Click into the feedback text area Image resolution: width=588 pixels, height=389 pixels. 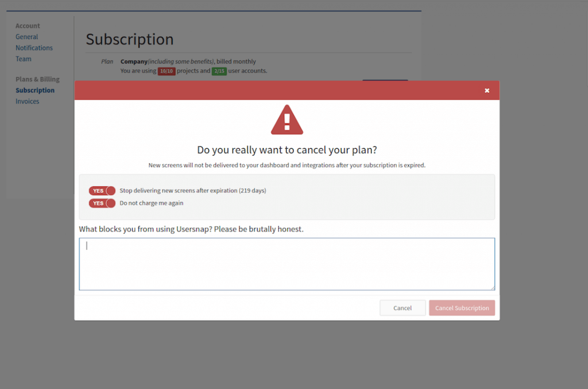click(287, 264)
